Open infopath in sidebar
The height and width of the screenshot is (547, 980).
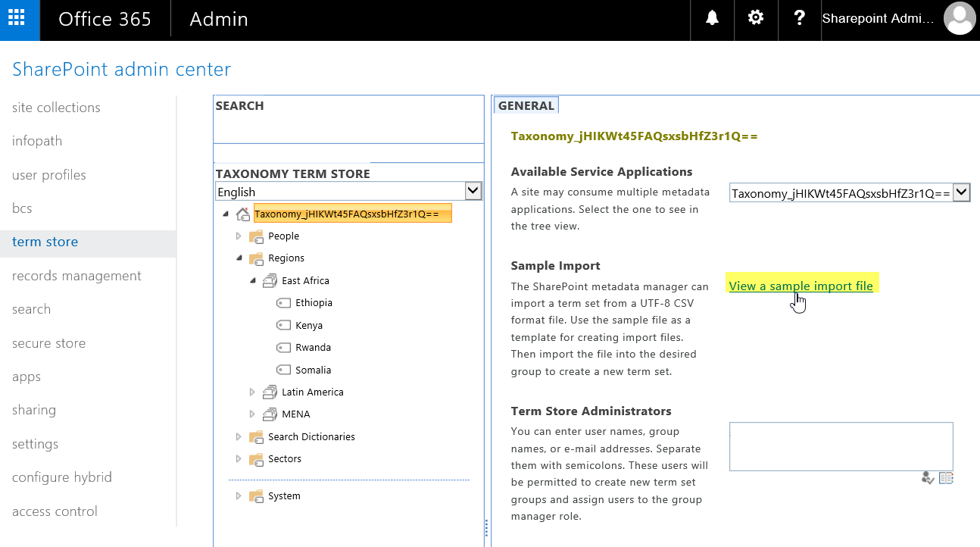[37, 141]
